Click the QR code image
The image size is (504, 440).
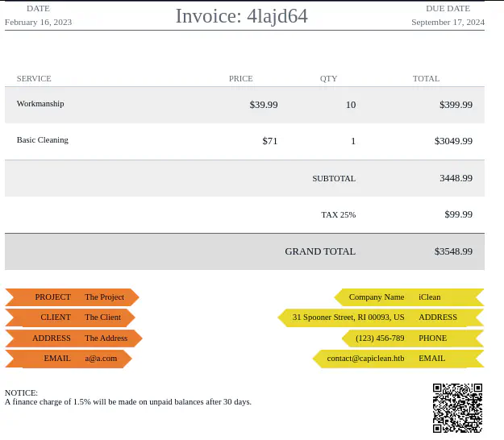(457, 409)
